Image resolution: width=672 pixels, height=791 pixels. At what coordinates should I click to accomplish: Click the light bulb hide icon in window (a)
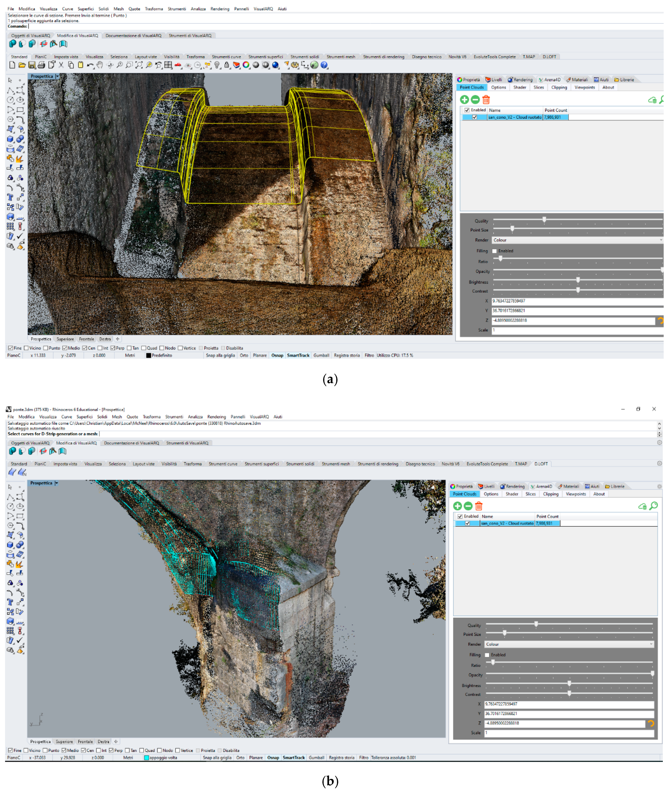(217, 65)
